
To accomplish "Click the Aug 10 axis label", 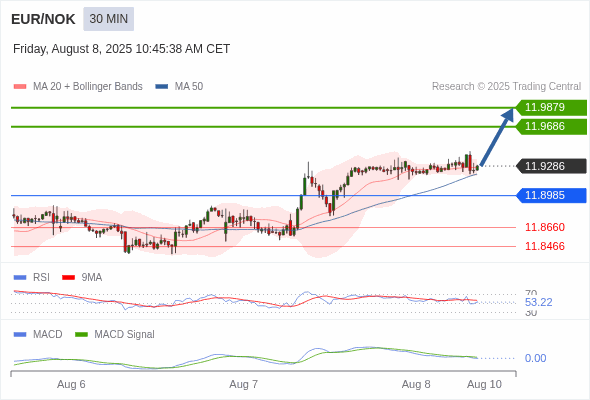I will click(484, 384).
